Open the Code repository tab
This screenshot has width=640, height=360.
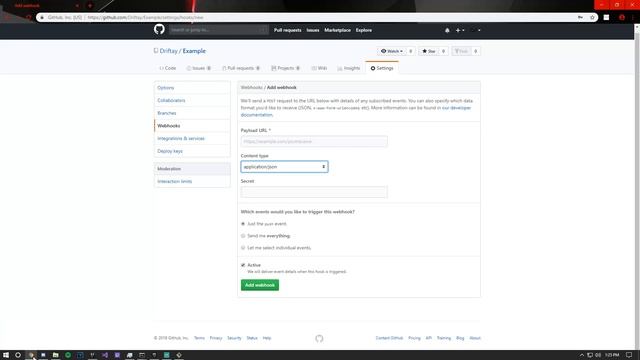click(x=168, y=68)
